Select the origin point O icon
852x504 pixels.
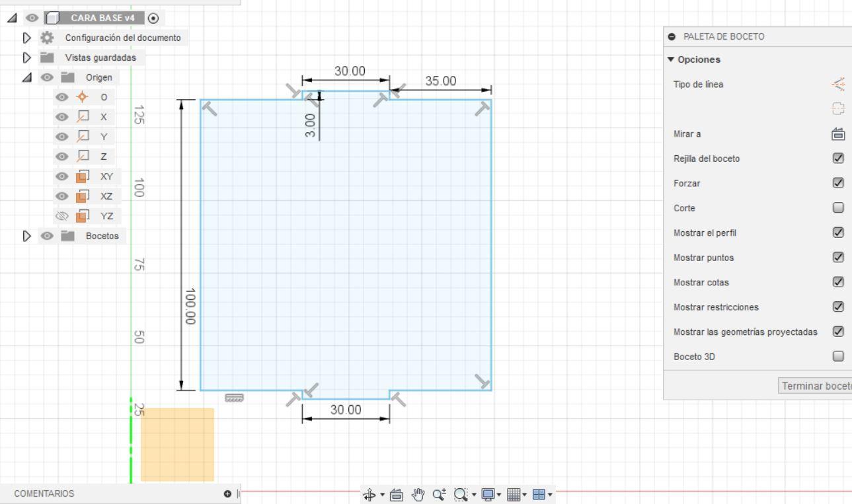coord(82,97)
